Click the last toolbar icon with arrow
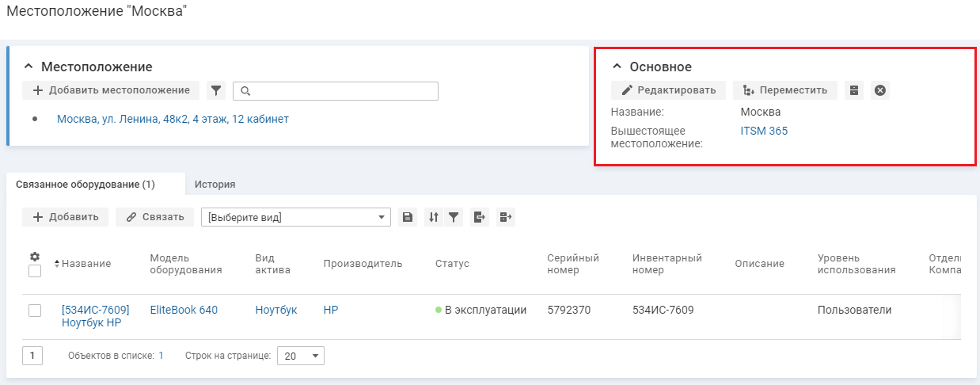The height and width of the screenshot is (385, 980). coord(506,217)
